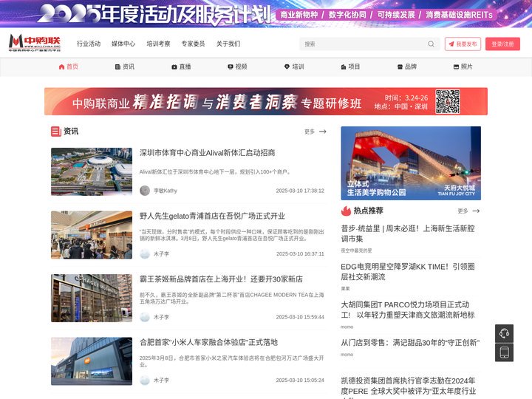The width and height of the screenshot is (532, 399).
Task: Open the customer service headset floating icon
Action: (504, 333)
